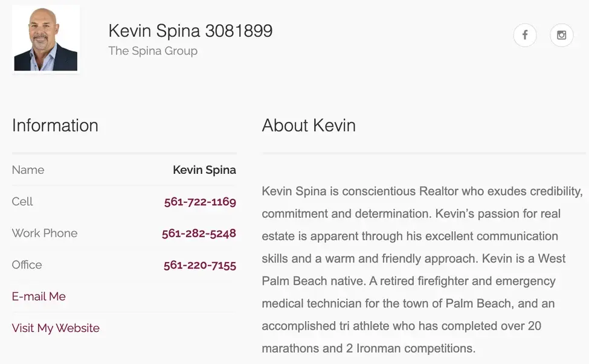Viewport: 589px width, 364px height.
Task: Dial work phone 561-282-5248
Action: tap(199, 233)
